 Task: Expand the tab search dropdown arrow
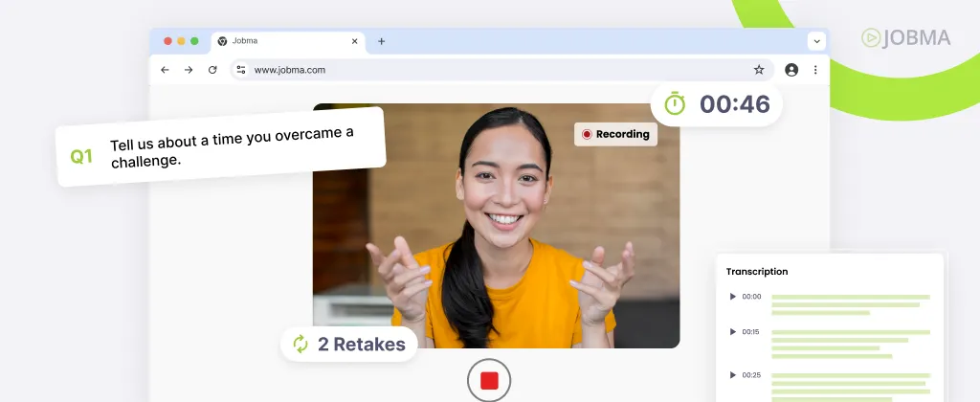click(x=816, y=41)
